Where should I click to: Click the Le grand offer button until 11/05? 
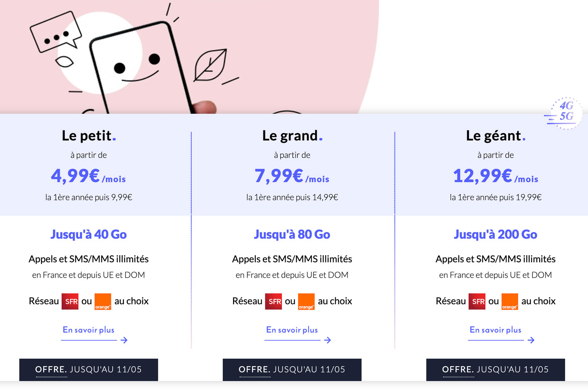(292, 370)
